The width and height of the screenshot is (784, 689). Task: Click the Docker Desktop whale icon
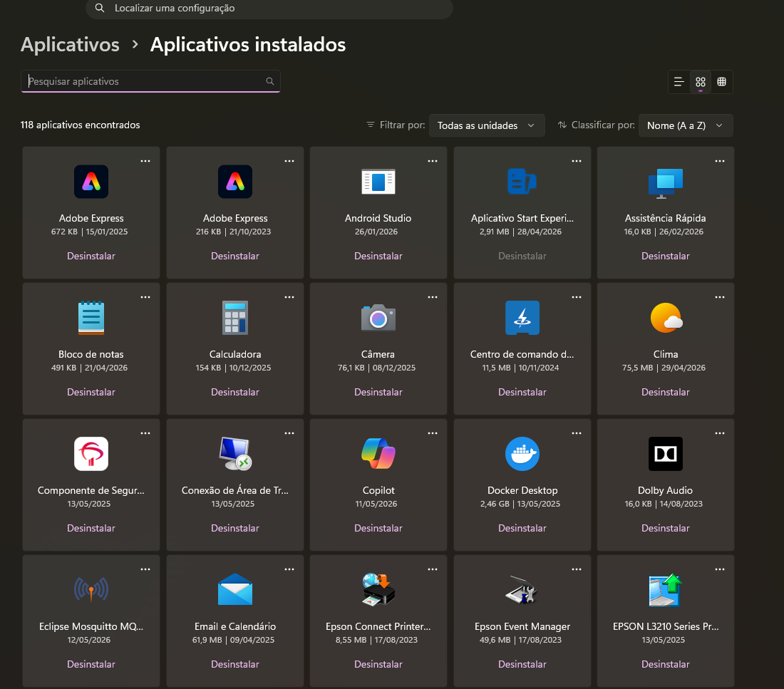pyautogui.click(x=522, y=453)
